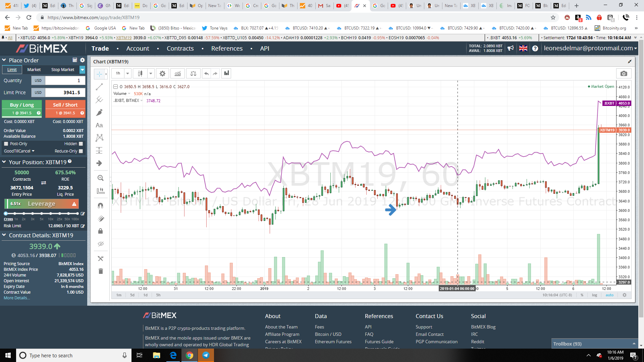
Task: Open the References menu
Action: tap(227, 48)
